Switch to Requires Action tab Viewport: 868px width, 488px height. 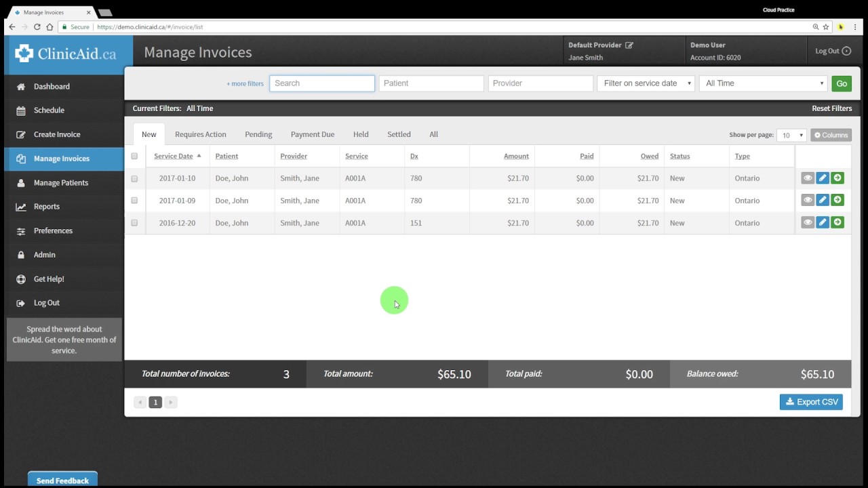coord(201,134)
